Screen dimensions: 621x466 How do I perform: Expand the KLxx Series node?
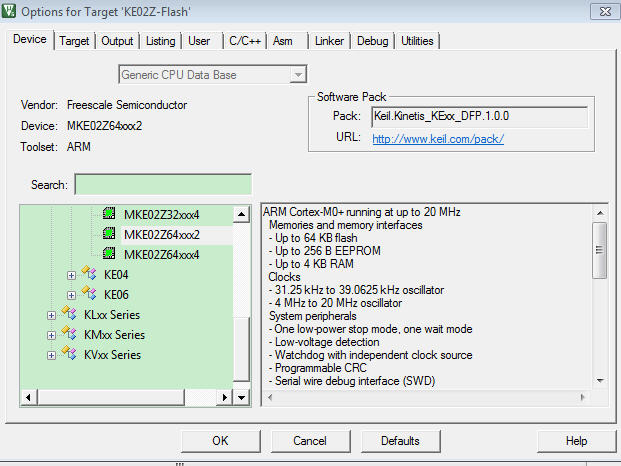coord(51,316)
